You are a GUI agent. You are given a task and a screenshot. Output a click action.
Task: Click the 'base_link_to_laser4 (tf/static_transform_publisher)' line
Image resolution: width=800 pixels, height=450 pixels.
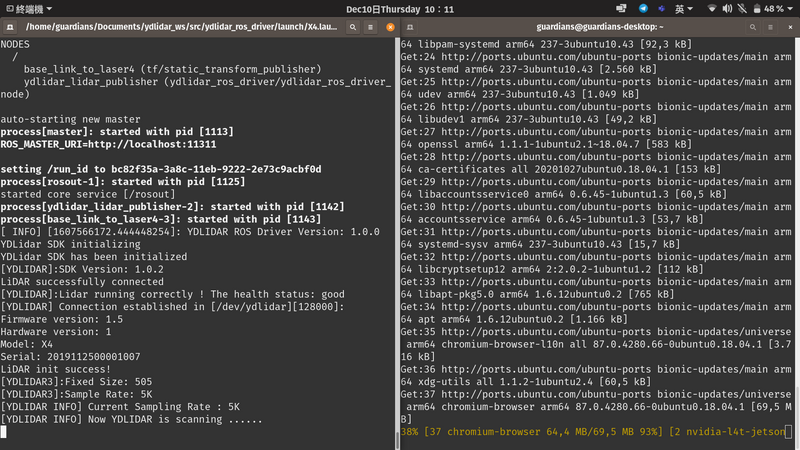pyautogui.click(x=172, y=69)
